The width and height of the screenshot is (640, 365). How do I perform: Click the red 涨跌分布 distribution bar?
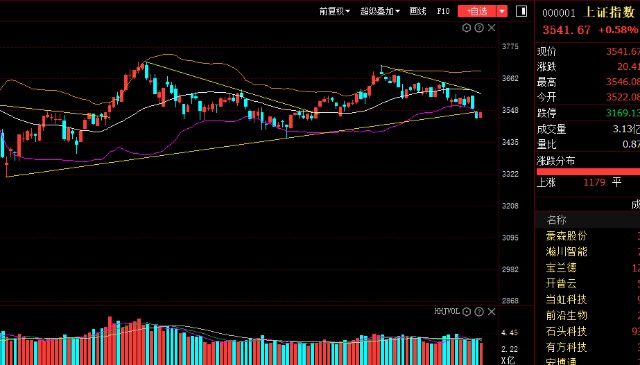pyautogui.click(x=588, y=171)
